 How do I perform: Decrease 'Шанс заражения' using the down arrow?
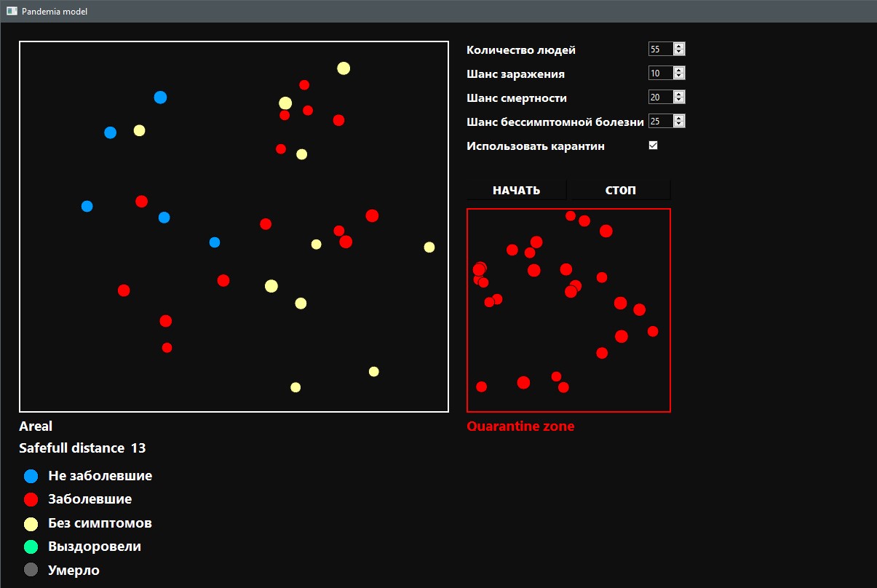(678, 76)
